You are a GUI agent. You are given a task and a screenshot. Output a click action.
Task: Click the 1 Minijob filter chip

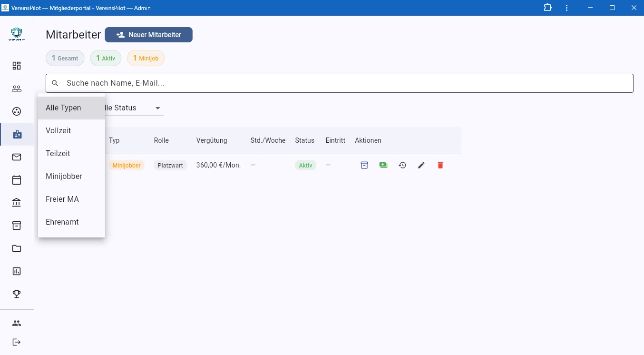coord(146,58)
